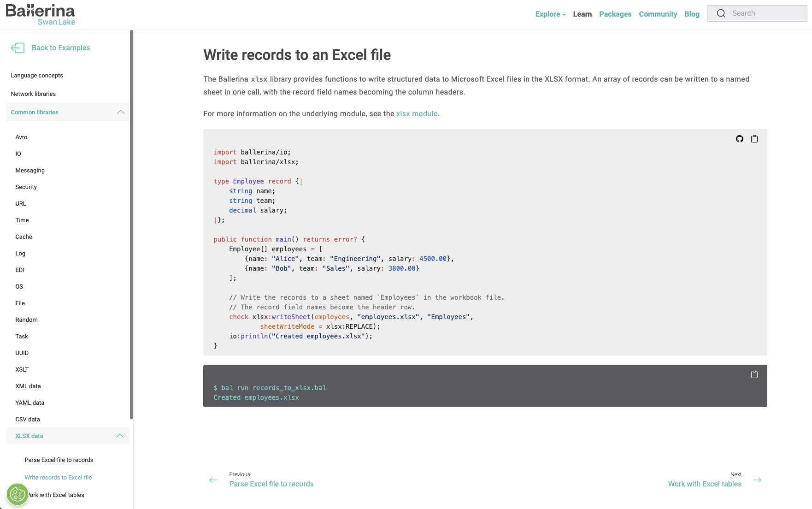Open the Blog nav item
Image resolution: width=812 pixels, height=509 pixels.
pos(692,14)
